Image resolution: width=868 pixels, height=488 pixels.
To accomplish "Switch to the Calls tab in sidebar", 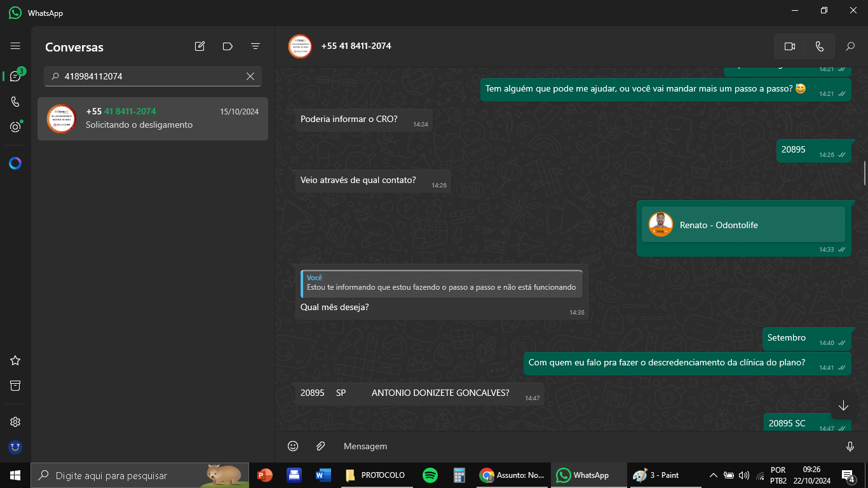I will [x=15, y=102].
